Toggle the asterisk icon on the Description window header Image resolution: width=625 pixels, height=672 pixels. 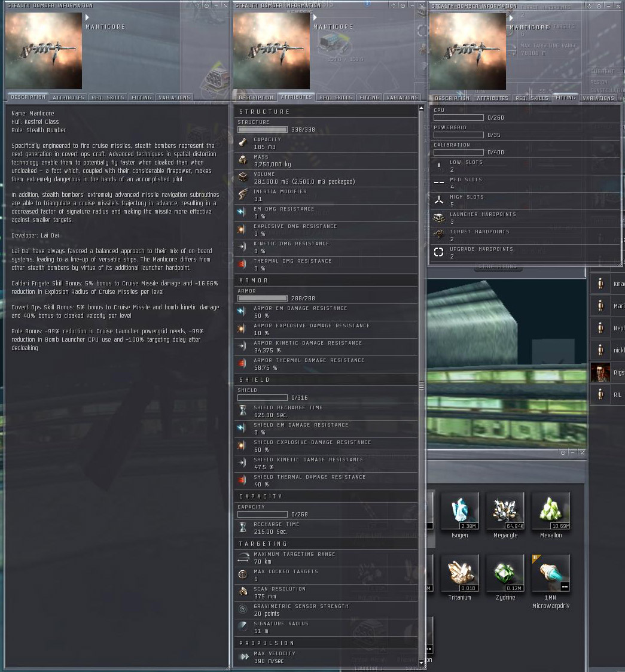pos(197,5)
